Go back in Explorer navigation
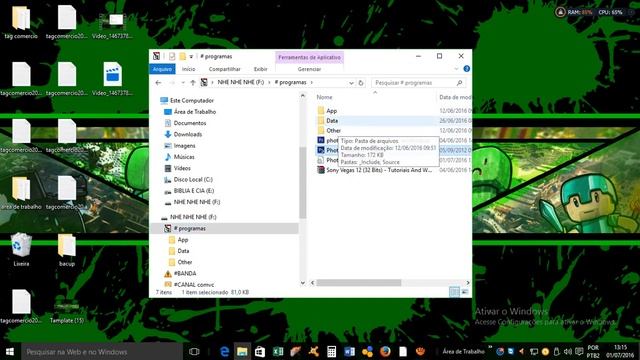This screenshot has height=360, width=640. [x=158, y=82]
